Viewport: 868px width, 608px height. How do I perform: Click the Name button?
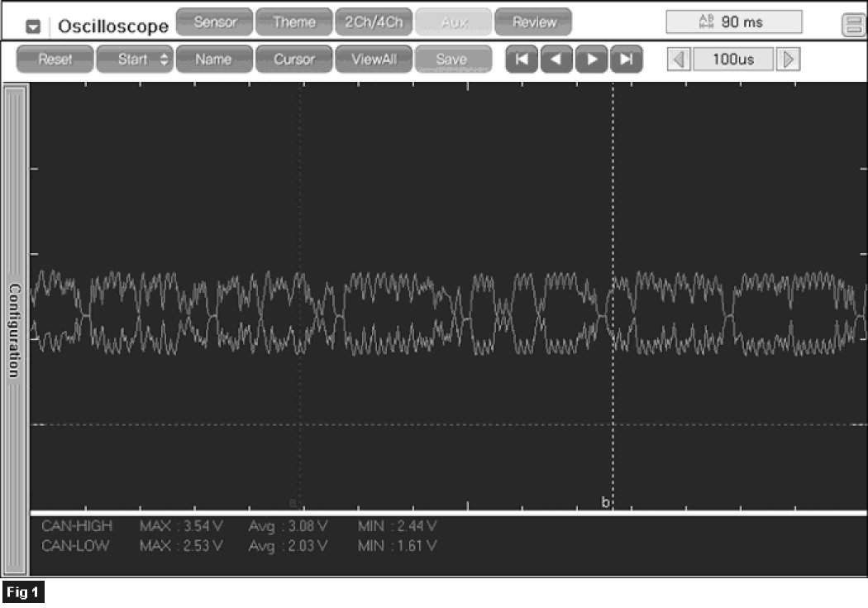point(213,60)
